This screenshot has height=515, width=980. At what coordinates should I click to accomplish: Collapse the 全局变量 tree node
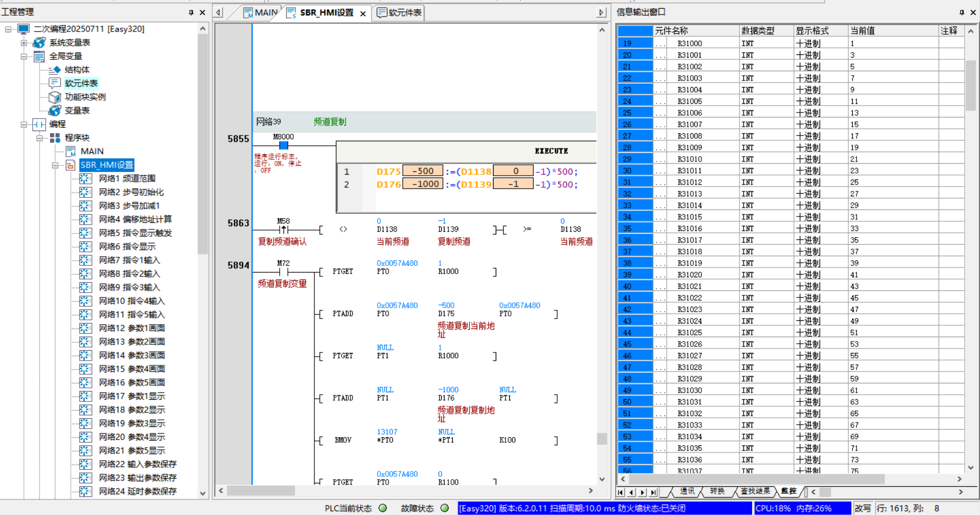pos(24,56)
